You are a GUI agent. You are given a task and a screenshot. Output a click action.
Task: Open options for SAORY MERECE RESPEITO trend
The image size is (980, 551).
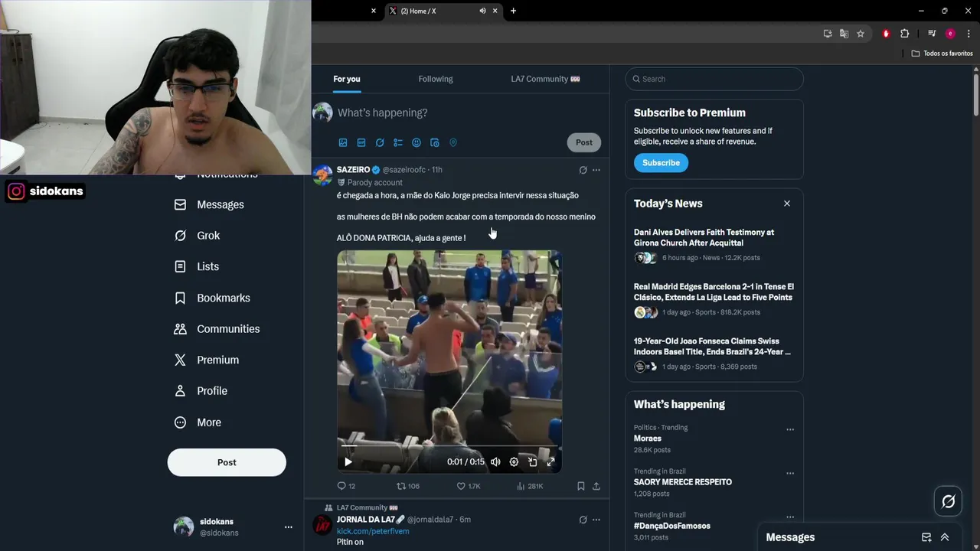(790, 473)
